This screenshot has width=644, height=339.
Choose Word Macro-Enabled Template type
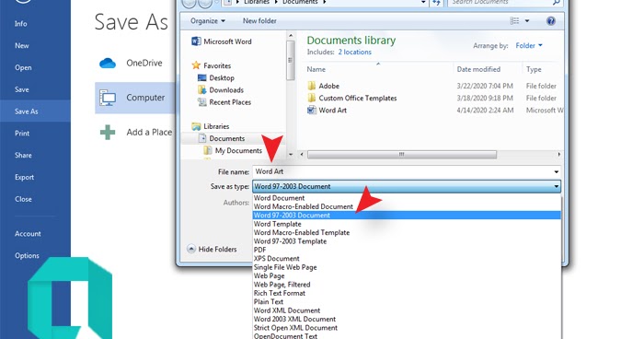point(407,232)
